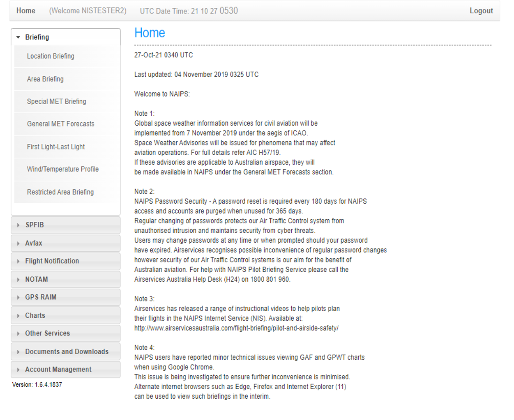Expand the GPS RAIM arrow
Viewport: 514px width, 420px height.
click(18, 297)
